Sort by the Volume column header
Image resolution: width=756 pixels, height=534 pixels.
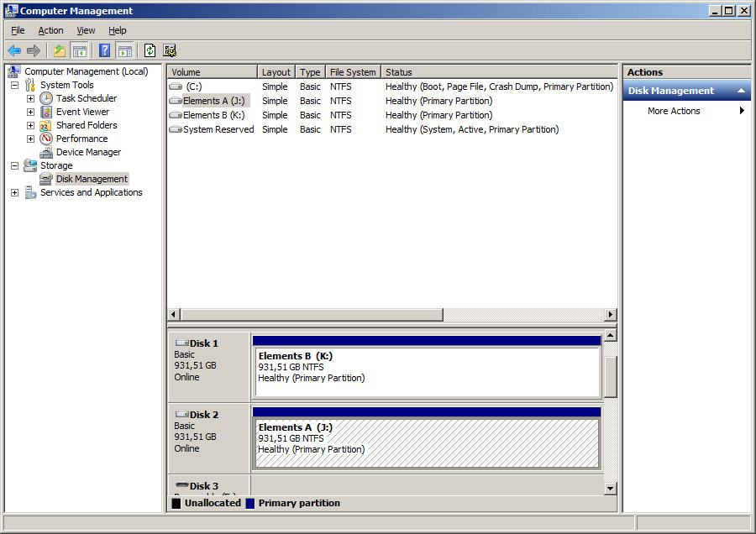213,72
